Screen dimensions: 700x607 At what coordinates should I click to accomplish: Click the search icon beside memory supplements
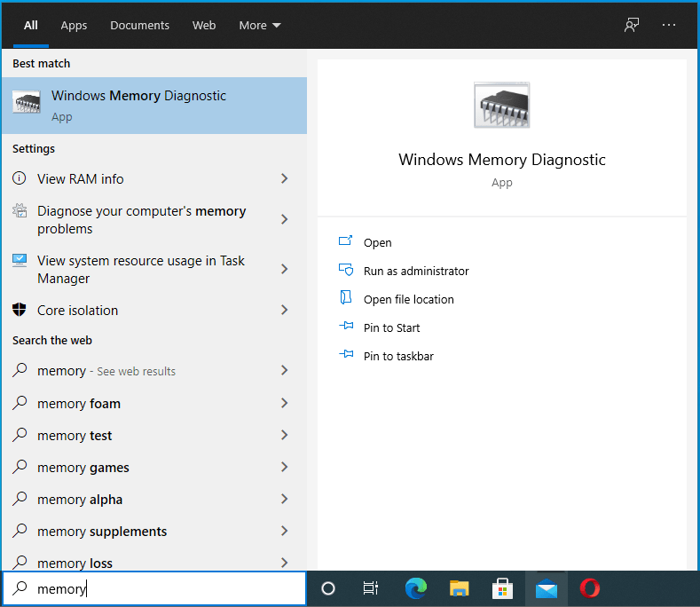pyautogui.click(x=20, y=530)
